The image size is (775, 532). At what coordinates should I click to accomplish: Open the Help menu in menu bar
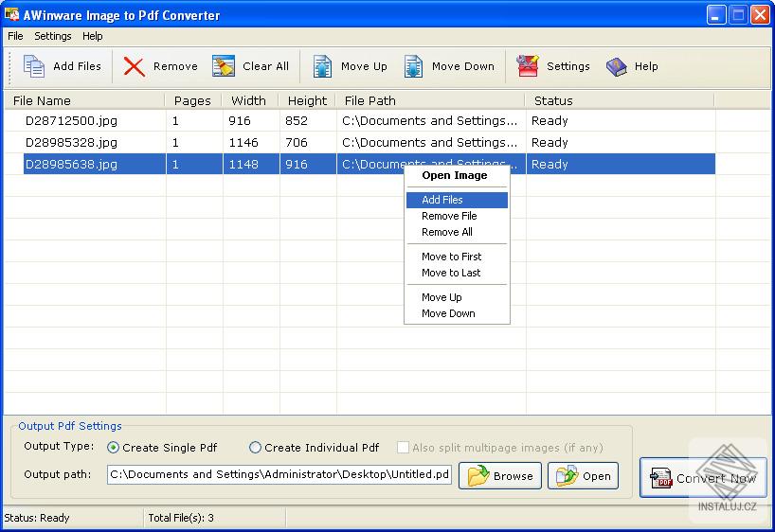[93, 36]
